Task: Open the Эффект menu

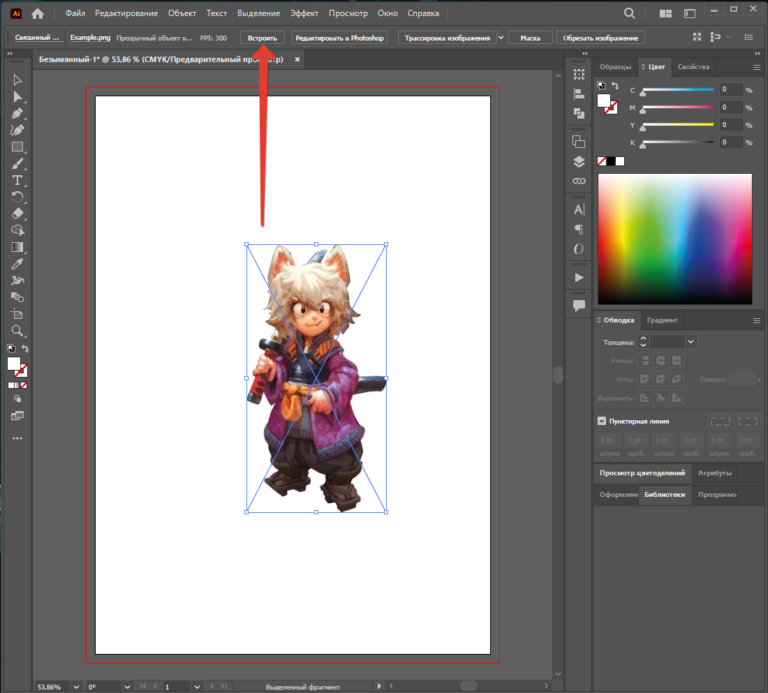Action: tap(304, 14)
